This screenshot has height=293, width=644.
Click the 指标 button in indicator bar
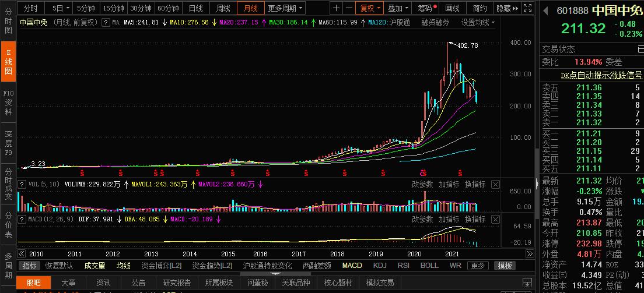coord(29,266)
